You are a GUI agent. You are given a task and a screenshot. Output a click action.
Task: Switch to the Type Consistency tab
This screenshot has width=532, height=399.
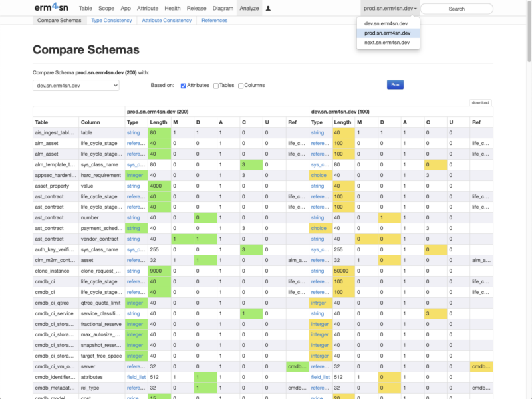[x=111, y=21]
